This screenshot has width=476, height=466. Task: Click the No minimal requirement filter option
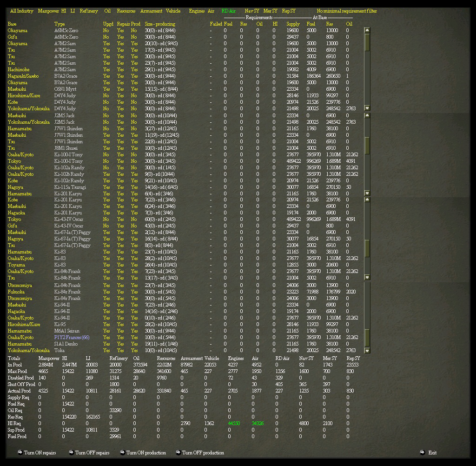[x=347, y=11]
